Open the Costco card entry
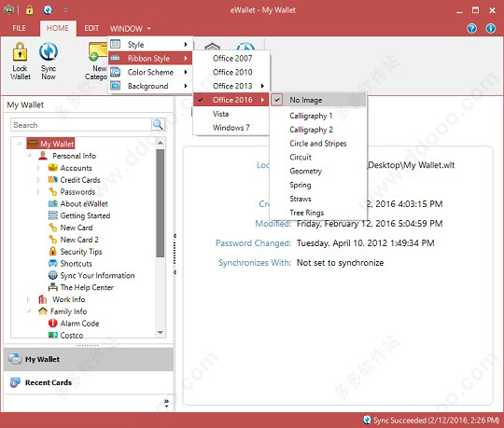504x428 pixels. pos(72,335)
